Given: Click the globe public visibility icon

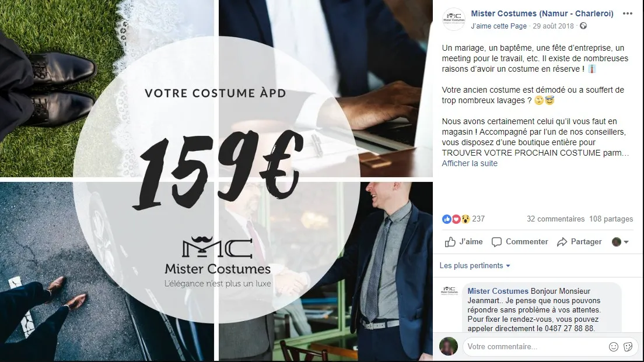Looking at the screenshot, I should pos(583,26).
